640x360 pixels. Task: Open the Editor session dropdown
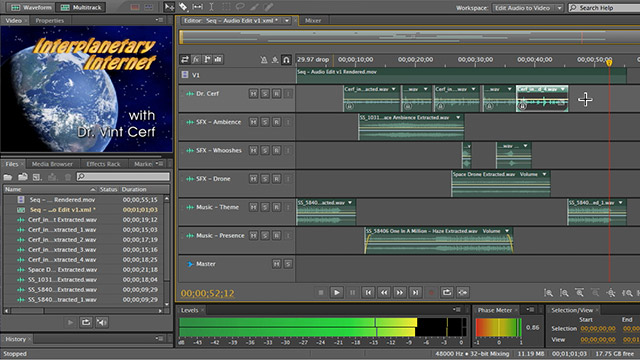coord(287,20)
